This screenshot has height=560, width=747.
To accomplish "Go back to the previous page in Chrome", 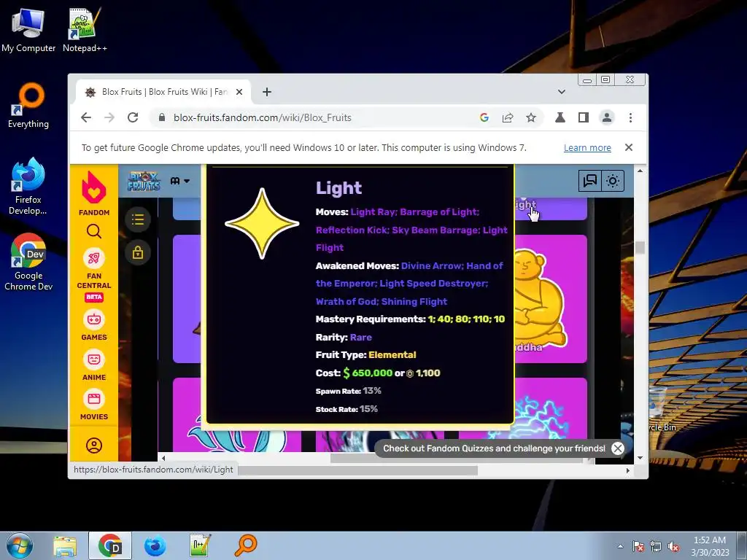I will [x=86, y=117].
